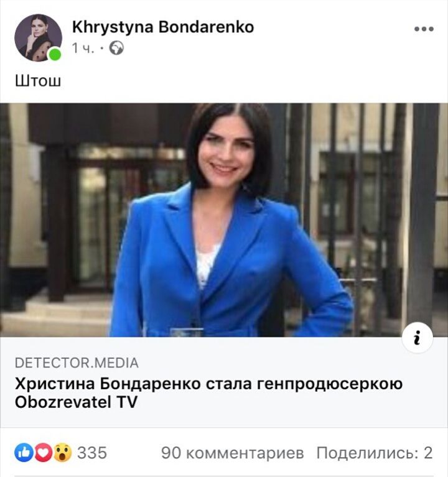Click the blue Like reaction icon
Viewport: 448px width, 477px height.
24,452
